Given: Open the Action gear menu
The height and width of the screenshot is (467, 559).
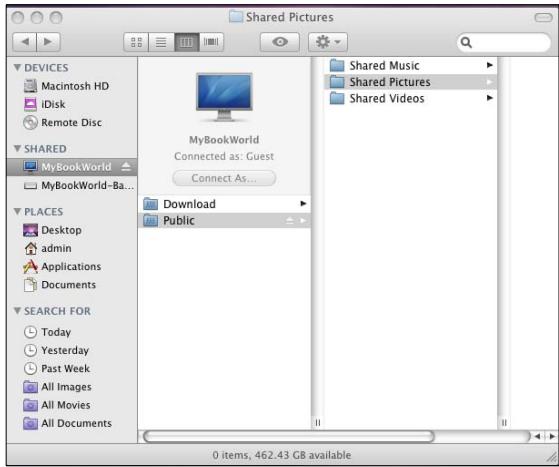Looking at the screenshot, I should 328,42.
